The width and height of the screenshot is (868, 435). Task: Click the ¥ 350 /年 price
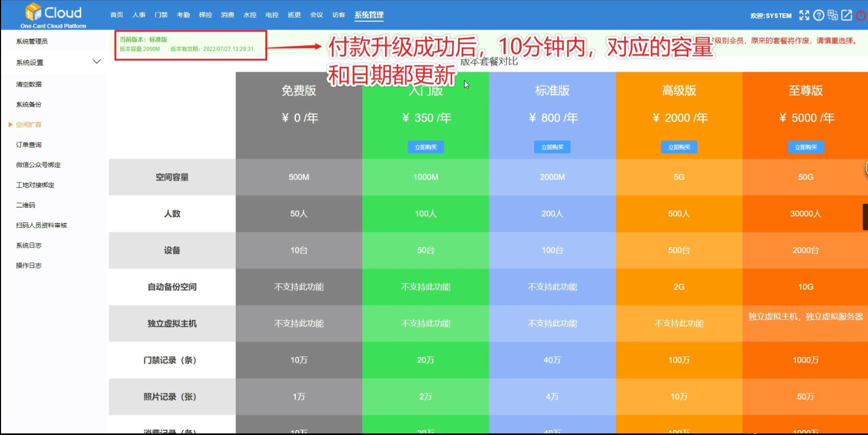click(x=426, y=118)
